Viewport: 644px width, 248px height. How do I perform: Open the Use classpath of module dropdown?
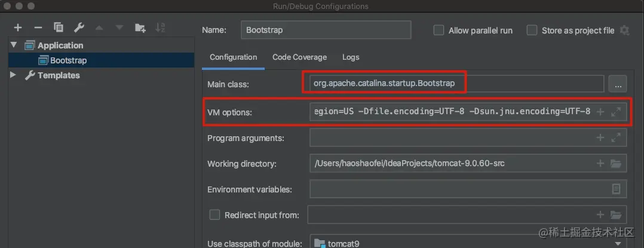click(617, 243)
